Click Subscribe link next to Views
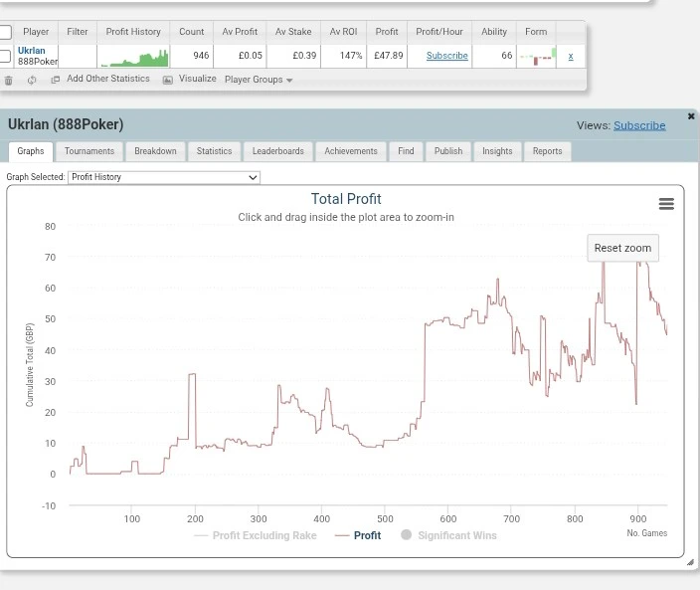 [639, 125]
